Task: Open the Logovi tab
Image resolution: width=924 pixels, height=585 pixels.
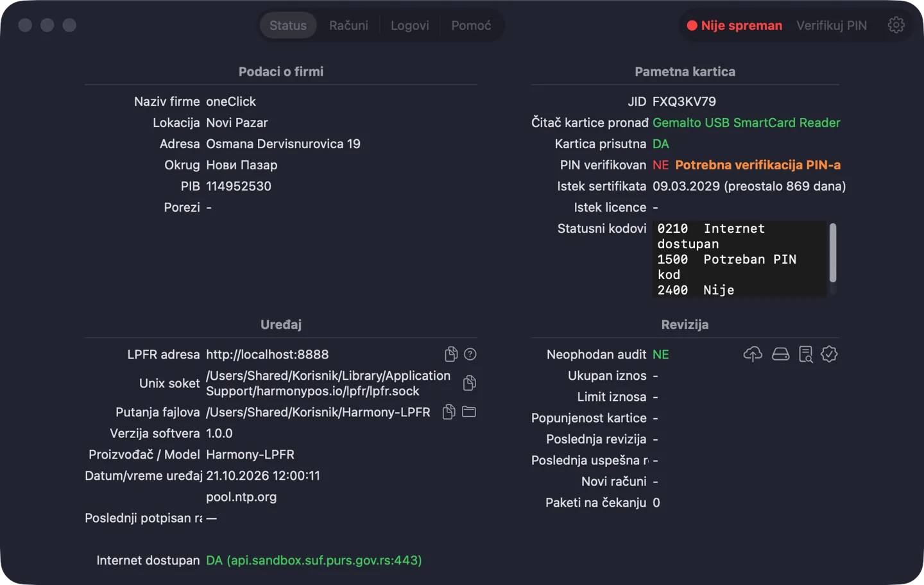Action: pos(410,26)
